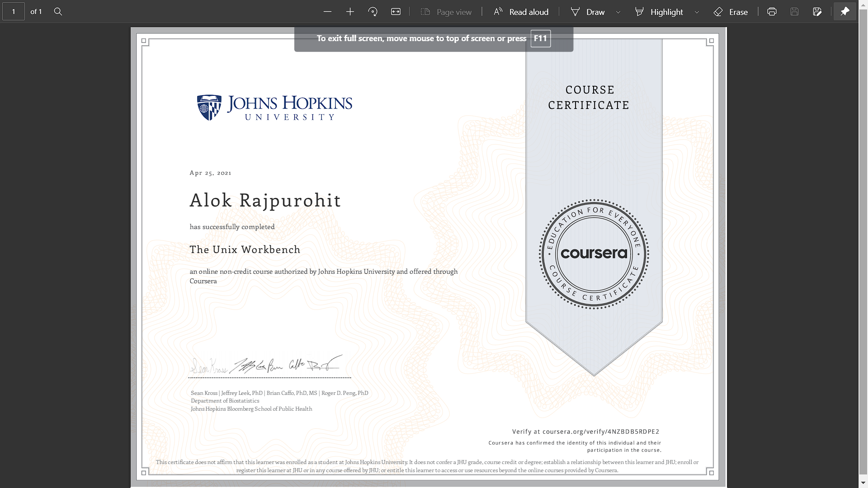
Task: Activate the Draw tool
Action: (588, 12)
